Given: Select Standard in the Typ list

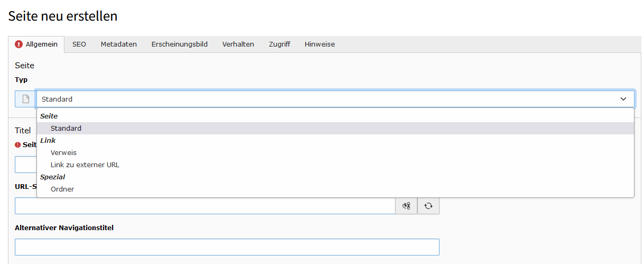Looking at the screenshot, I should (66, 129).
